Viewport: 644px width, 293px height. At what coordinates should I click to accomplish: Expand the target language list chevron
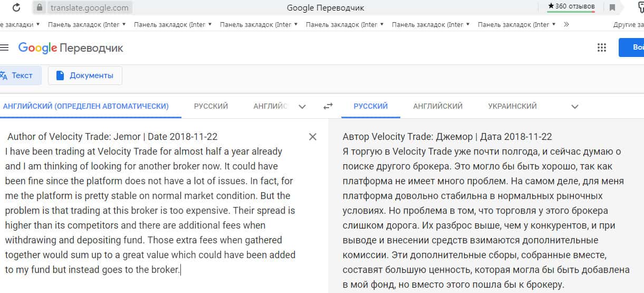[575, 107]
